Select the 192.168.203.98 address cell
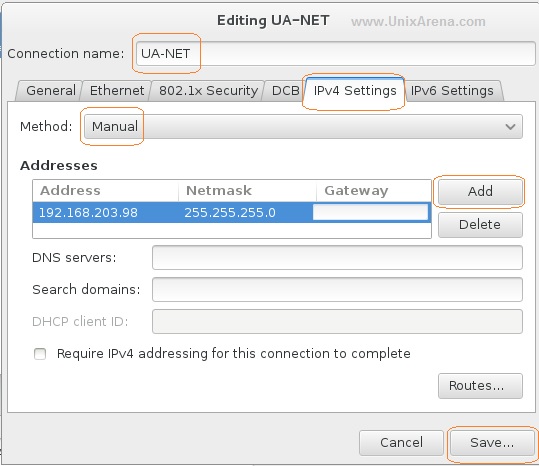 [x=88, y=213]
